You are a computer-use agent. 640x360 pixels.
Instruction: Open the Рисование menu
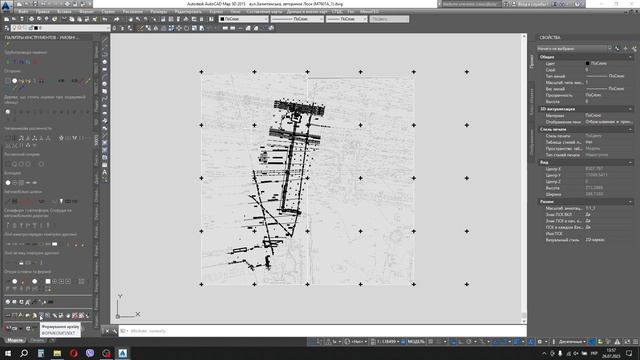click(133, 12)
